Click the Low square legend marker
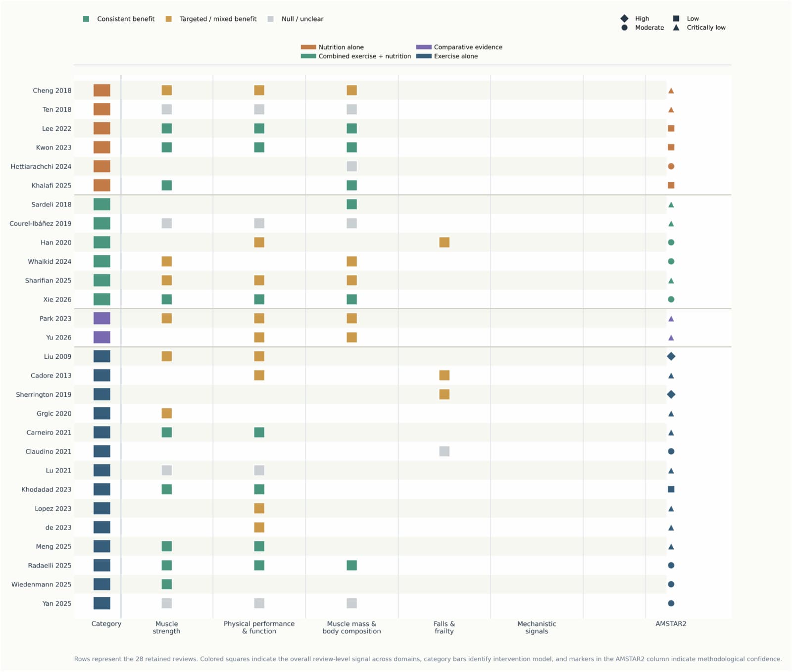The image size is (792, 672). pyautogui.click(x=676, y=18)
